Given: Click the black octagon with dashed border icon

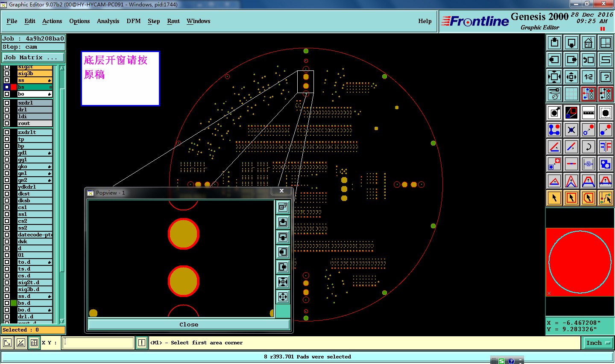Looking at the screenshot, I should [x=606, y=113].
